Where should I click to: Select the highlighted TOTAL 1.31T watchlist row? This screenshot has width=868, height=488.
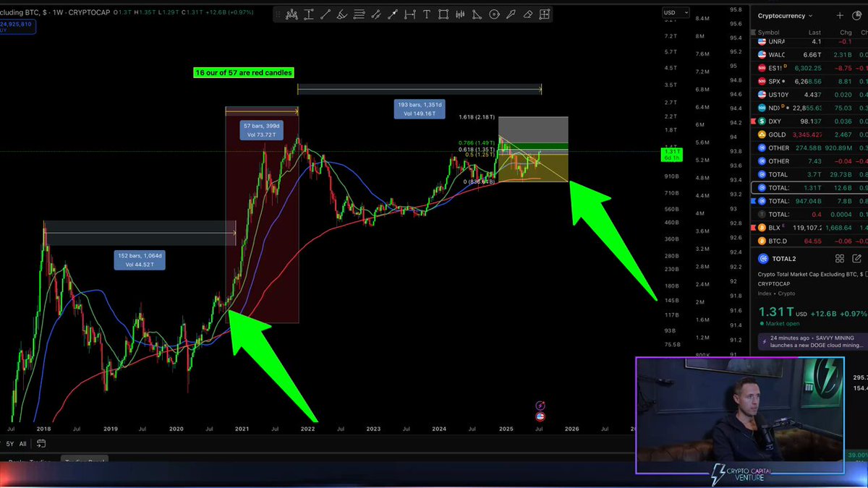(x=809, y=187)
